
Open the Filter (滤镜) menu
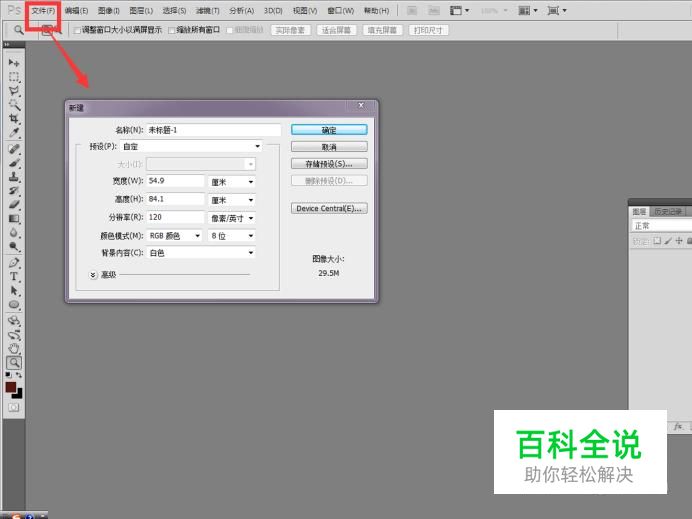pos(207,11)
